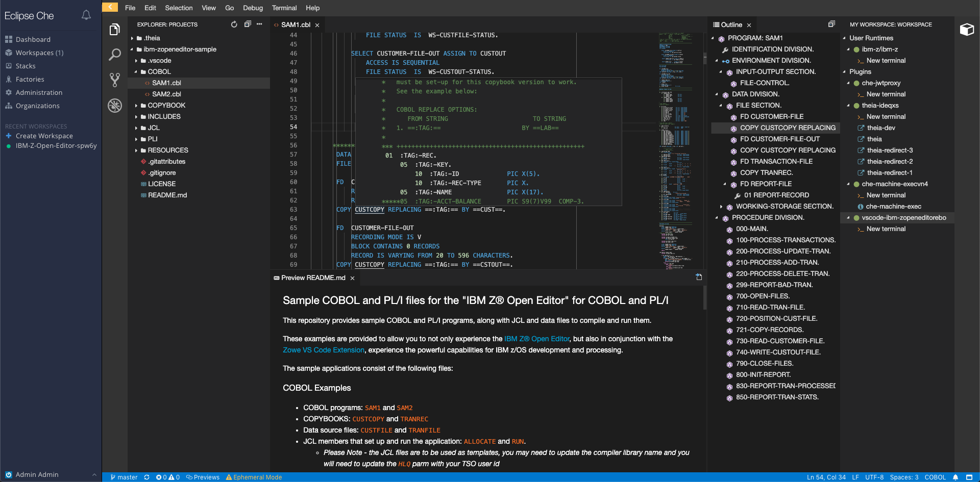
Task: Collapse all items in Outline panel
Action: tap(831, 24)
